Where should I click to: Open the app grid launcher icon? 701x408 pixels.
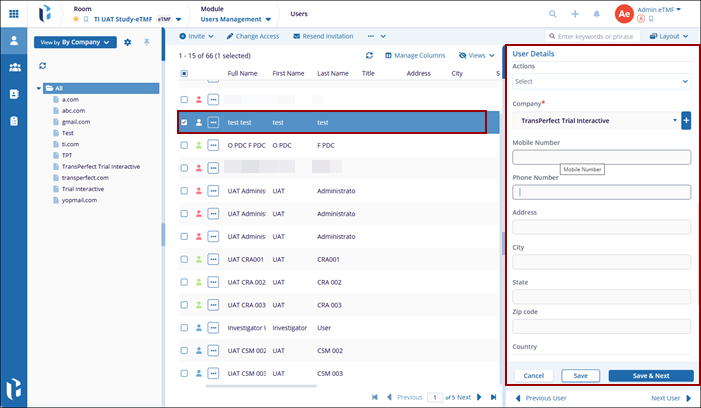click(14, 14)
